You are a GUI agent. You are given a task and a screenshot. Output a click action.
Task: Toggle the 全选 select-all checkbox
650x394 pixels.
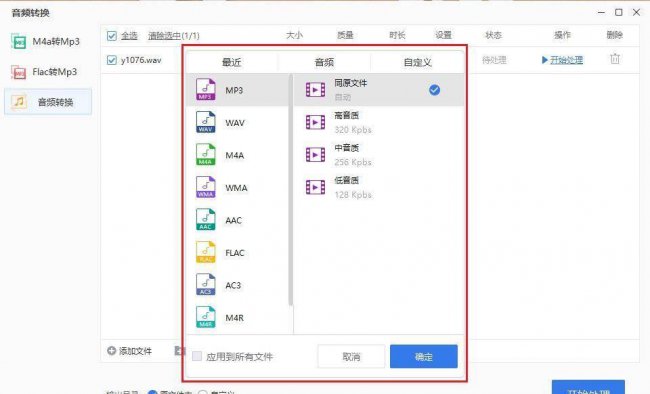[x=112, y=36]
